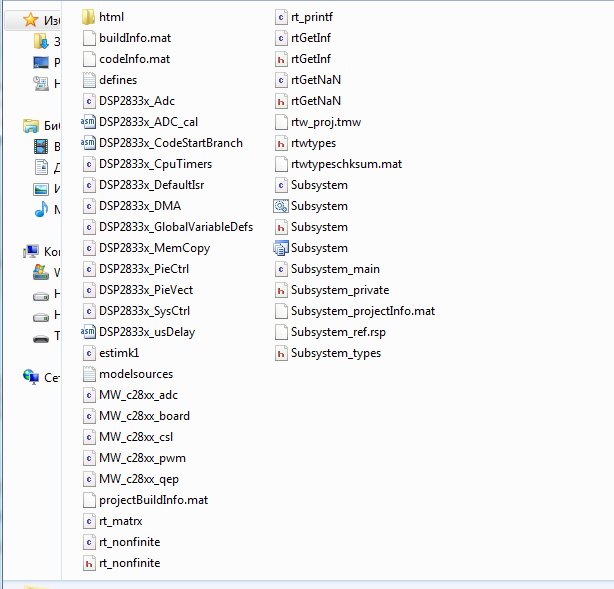This screenshot has width=614, height=589.
Task: Click the C file icon of DSP2833x_Adc
Action: [x=89, y=101]
